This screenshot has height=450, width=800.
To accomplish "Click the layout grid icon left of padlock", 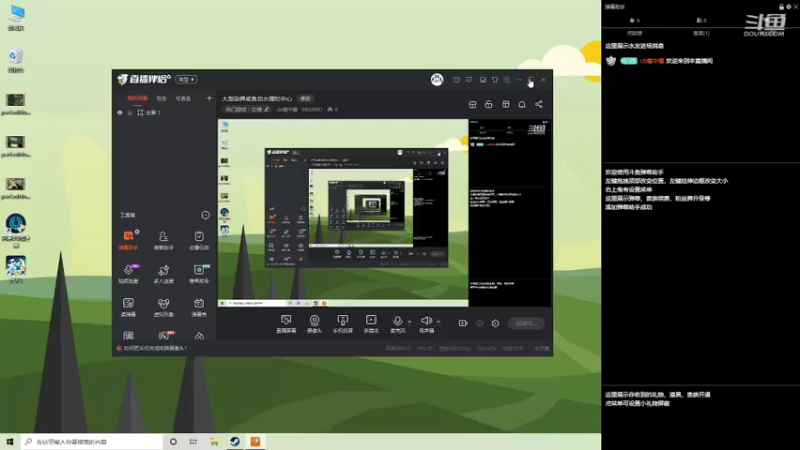I will 472,104.
